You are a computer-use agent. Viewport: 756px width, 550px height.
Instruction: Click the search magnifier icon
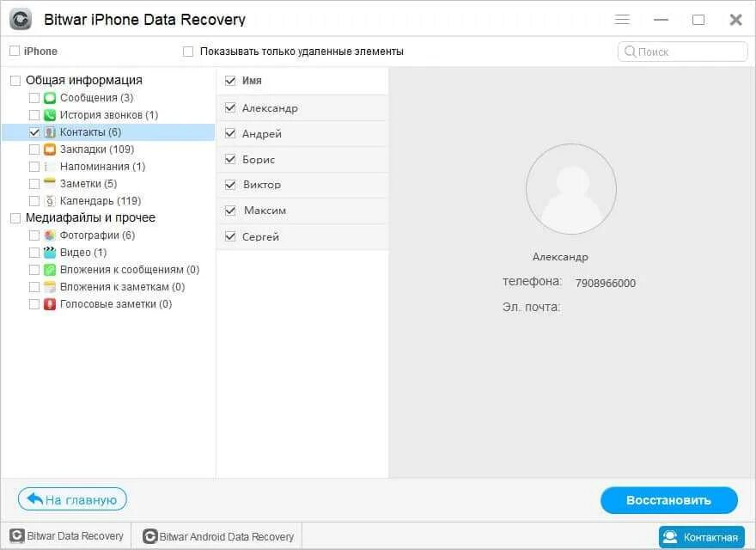(630, 52)
